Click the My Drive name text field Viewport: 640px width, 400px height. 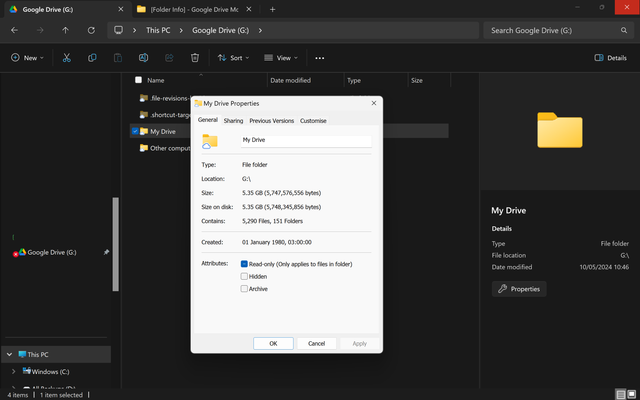[x=306, y=140]
